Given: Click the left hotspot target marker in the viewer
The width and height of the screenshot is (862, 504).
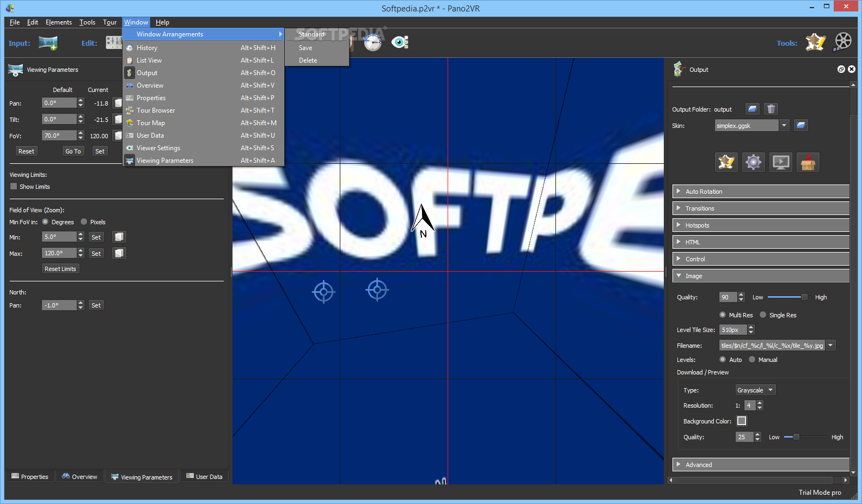Looking at the screenshot, I should point(323,292).
